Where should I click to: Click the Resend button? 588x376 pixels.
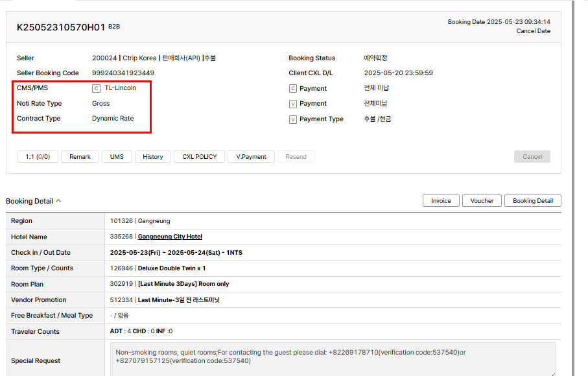pos(296,157)
